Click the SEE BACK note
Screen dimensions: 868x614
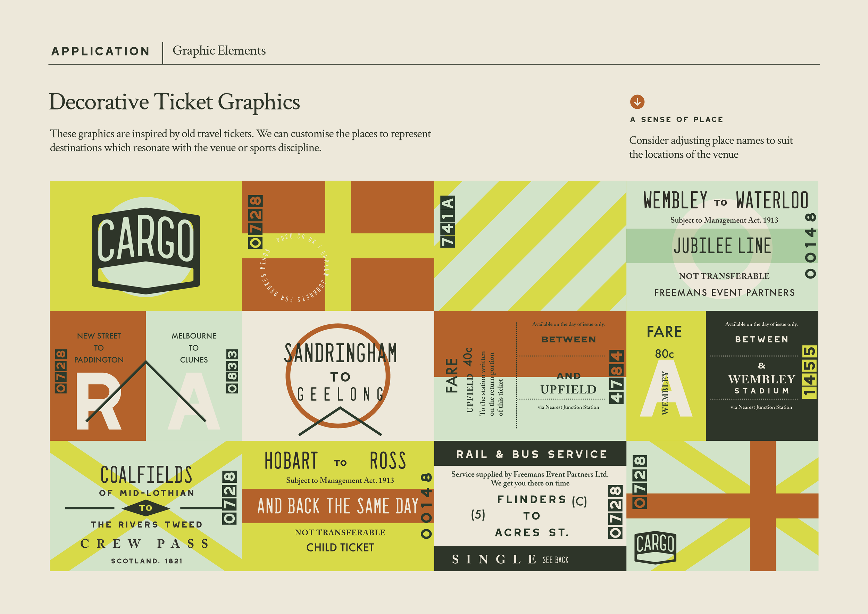556,560
